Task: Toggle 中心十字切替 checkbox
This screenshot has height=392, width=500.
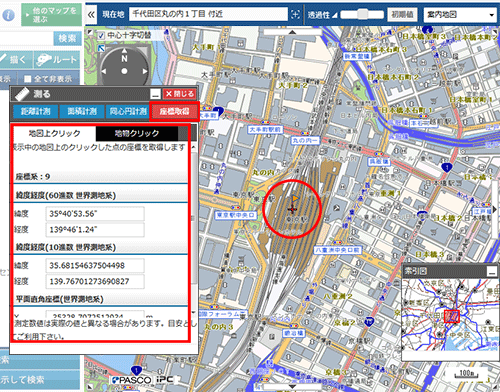Action: tap(101, 35)
